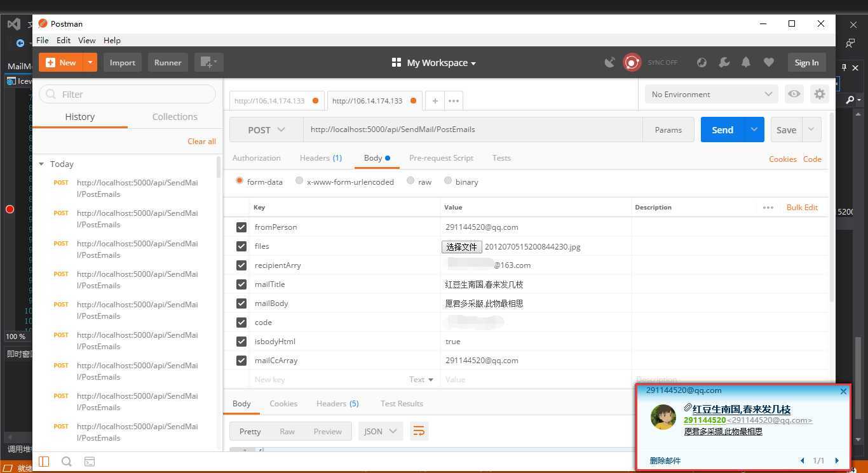Open the JSON format dropdown
This screenshot has height=473, width=868.
point(381,431)
